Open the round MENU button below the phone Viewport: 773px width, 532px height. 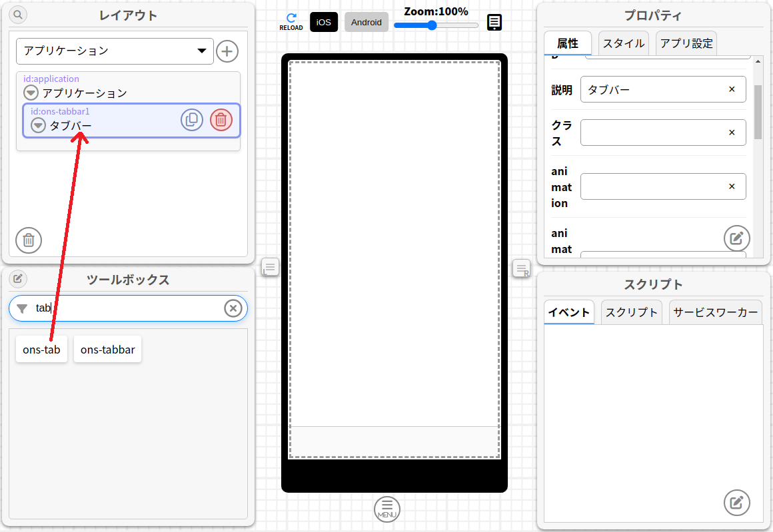point(387,509)
